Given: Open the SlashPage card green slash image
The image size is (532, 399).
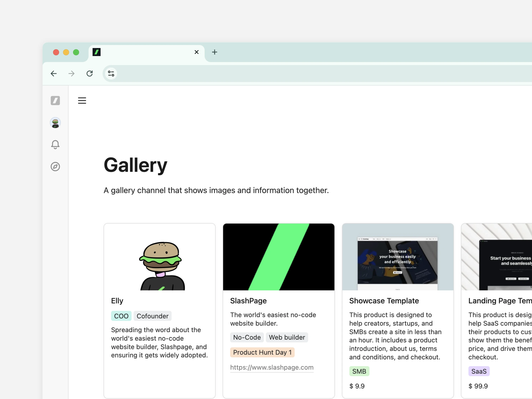Looking at the screenshot, I should (279, 257).
